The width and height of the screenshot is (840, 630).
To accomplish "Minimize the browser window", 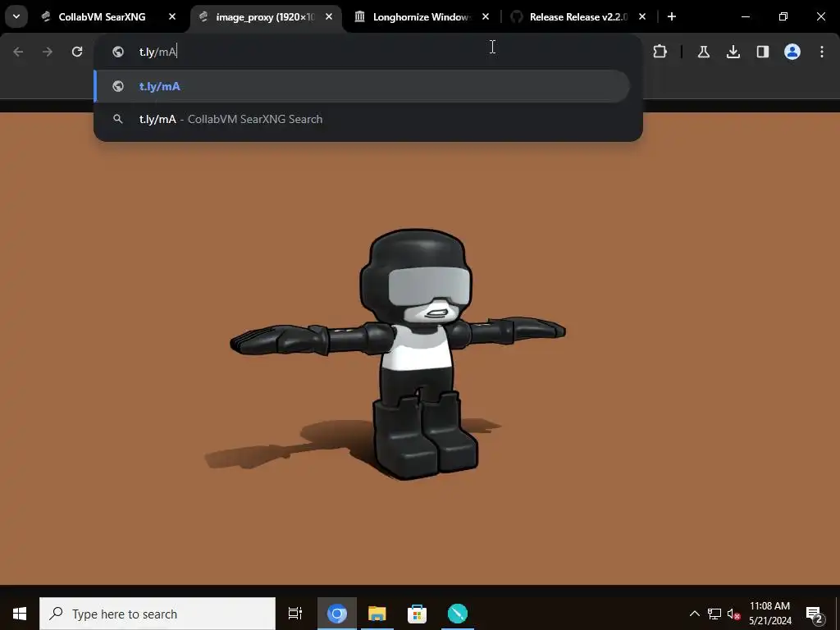I will coord(745,16).
